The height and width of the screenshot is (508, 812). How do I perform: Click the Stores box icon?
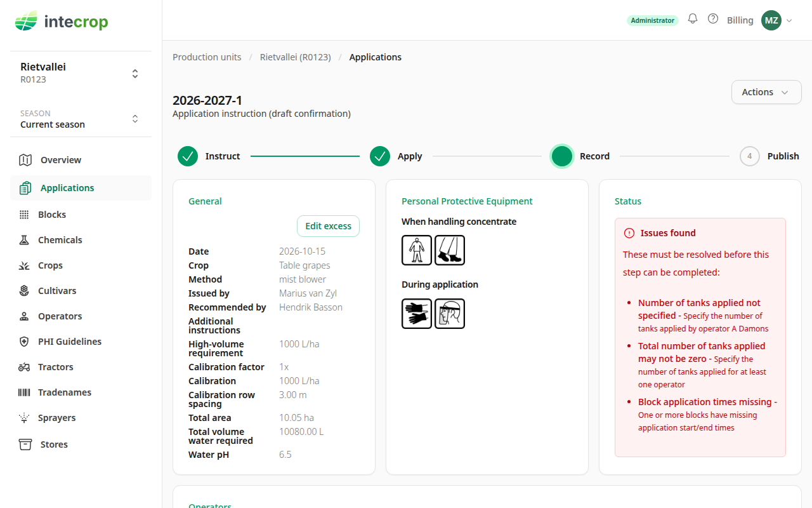coord(25,444)
